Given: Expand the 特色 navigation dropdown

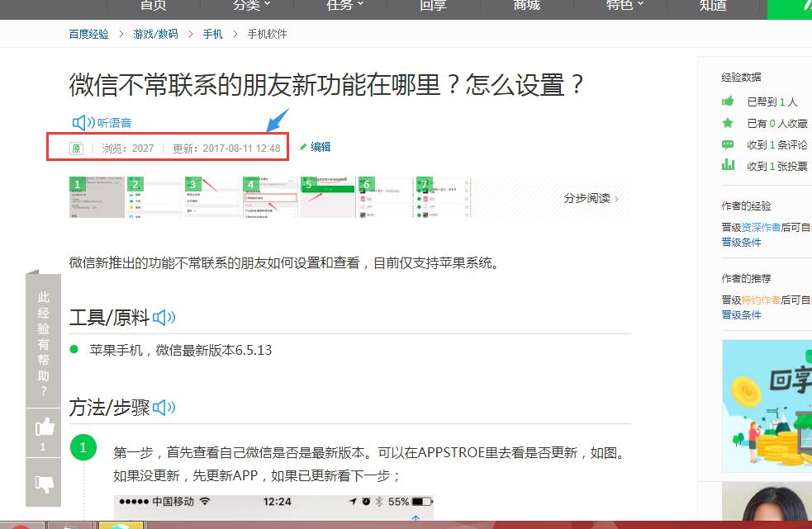Looking at the screenshot, I should pyautogui.click(x=625, y=5).
